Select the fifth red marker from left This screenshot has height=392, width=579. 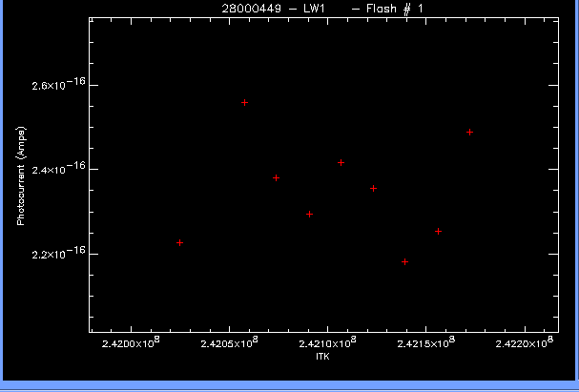(341, 162)
